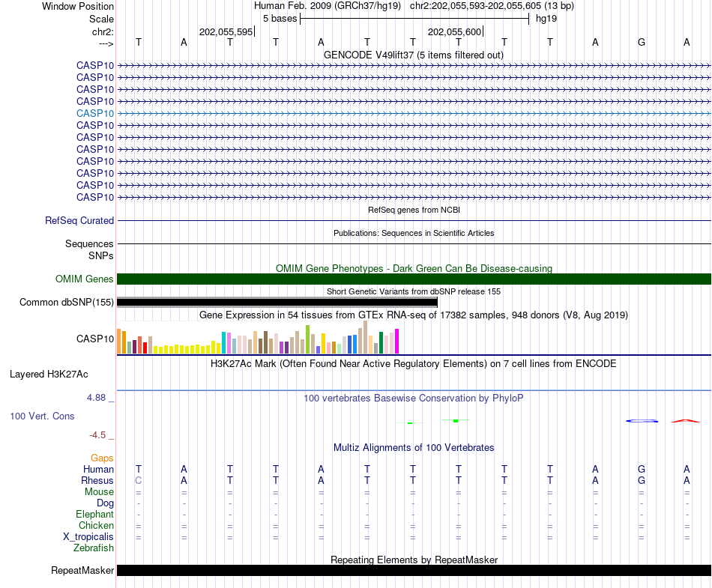Open 'Basewise Conservation by PhyloP' title
The image size is (712, 588).
[x=414, y=398]
